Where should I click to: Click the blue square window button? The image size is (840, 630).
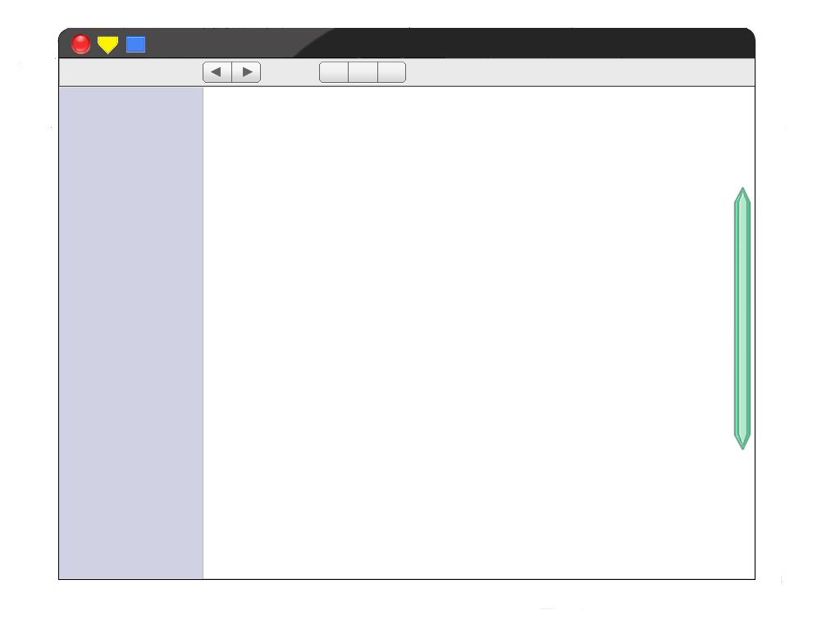(135, 44)
